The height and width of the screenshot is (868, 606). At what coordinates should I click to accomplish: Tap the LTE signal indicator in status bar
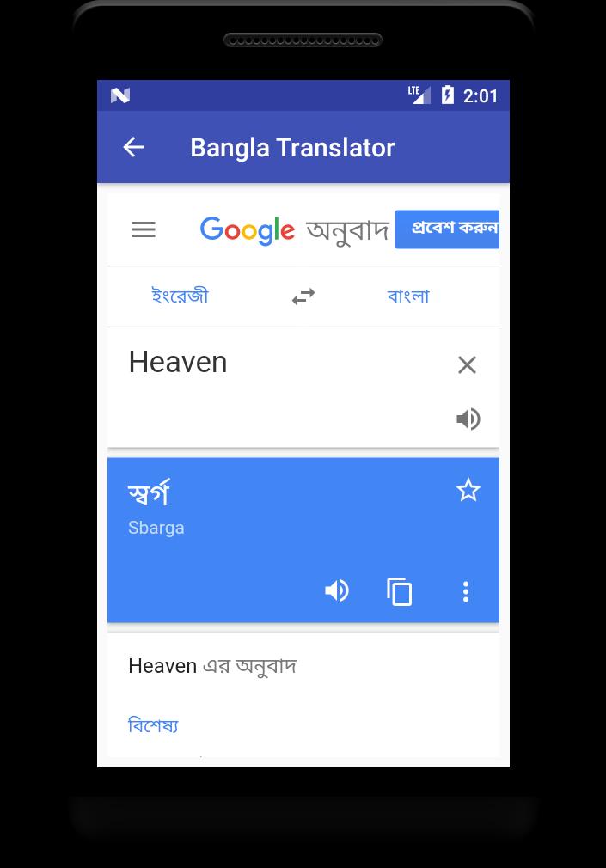[419, 95]
